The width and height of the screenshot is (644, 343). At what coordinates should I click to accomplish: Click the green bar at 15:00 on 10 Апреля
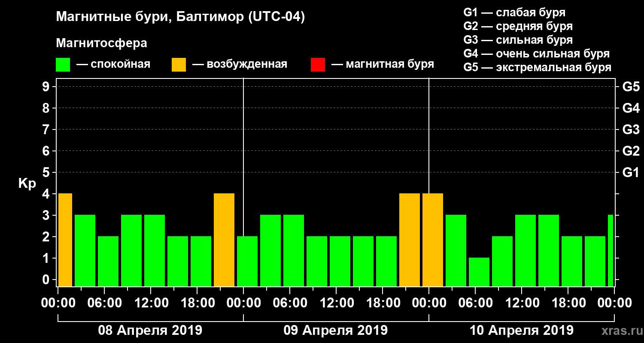pos(549,250)
